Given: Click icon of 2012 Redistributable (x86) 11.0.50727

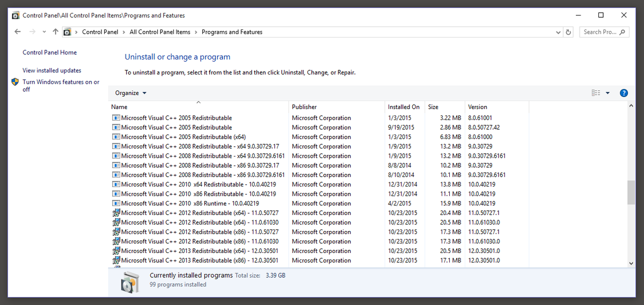Looking at the screenshot, I should click(x=116, y=232).
